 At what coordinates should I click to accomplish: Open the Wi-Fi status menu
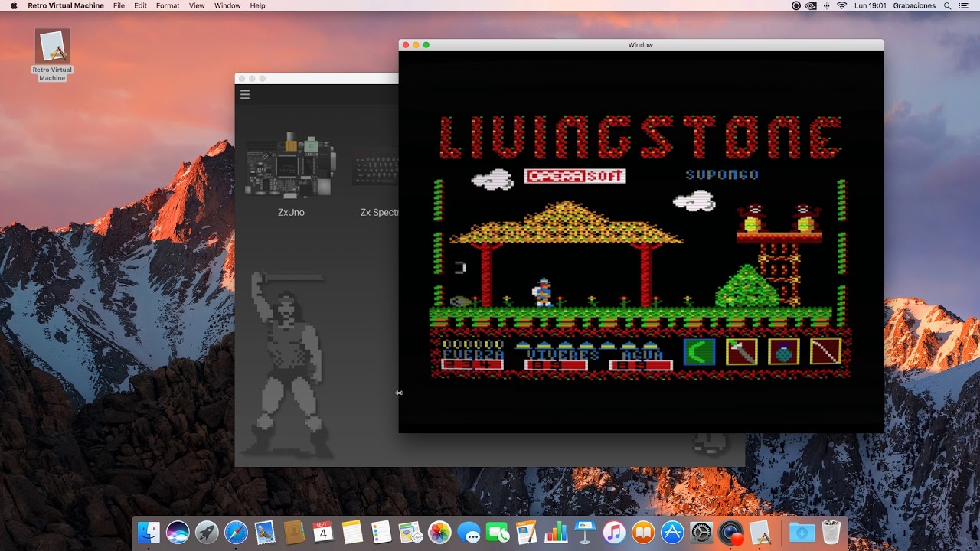(842, 5)
